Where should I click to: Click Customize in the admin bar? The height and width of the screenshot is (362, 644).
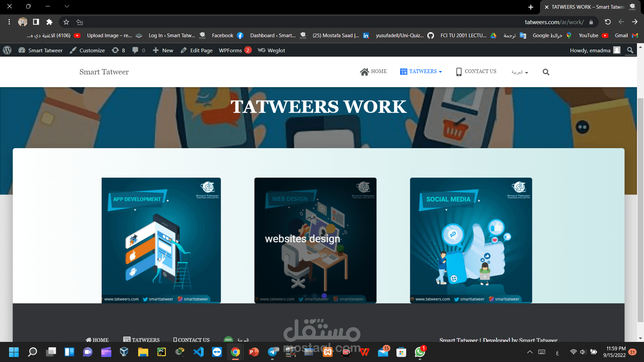tap(87, 50)
